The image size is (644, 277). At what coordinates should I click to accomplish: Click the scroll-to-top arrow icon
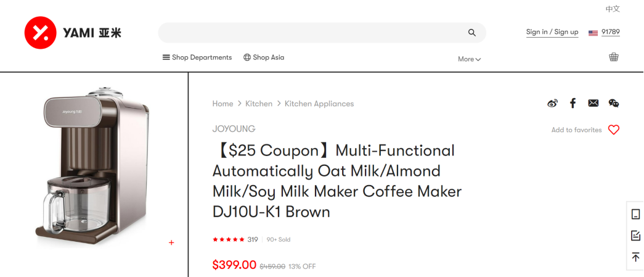coord(635,257)
